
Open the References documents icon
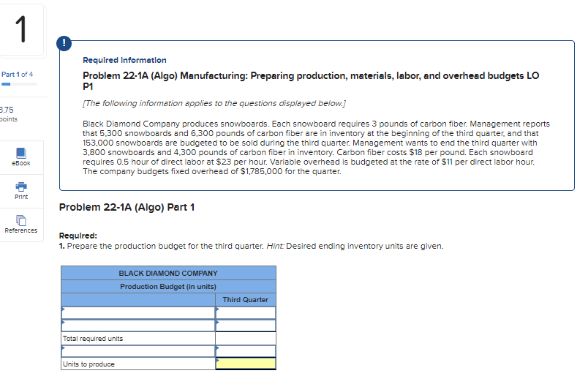(x=21, y=220)
